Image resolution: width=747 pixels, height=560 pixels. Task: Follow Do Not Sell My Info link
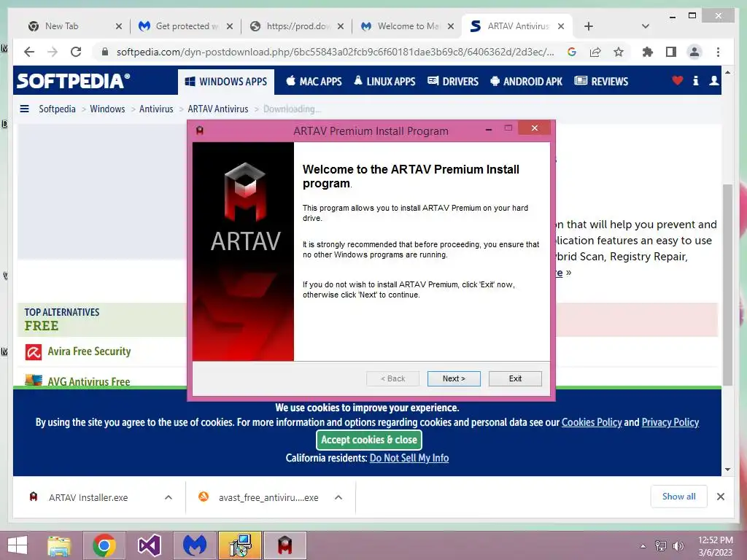click(x=409, y=458)
